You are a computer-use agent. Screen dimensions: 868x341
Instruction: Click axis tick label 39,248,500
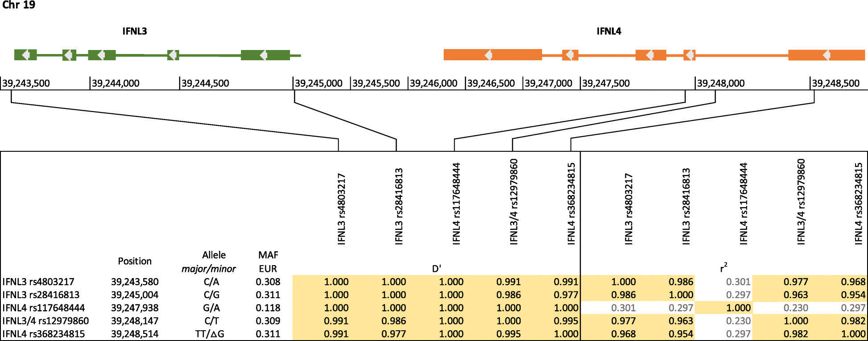click(x=835, y=83)
